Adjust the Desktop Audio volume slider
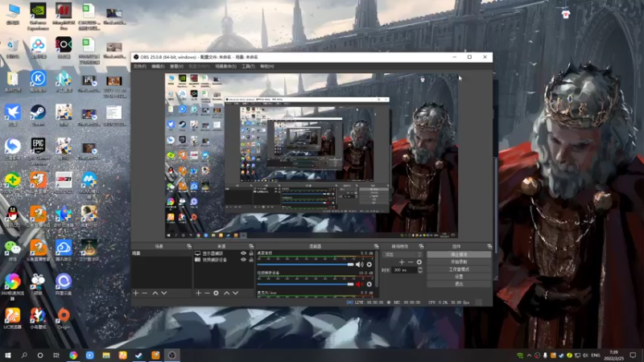 coord(305,265)
